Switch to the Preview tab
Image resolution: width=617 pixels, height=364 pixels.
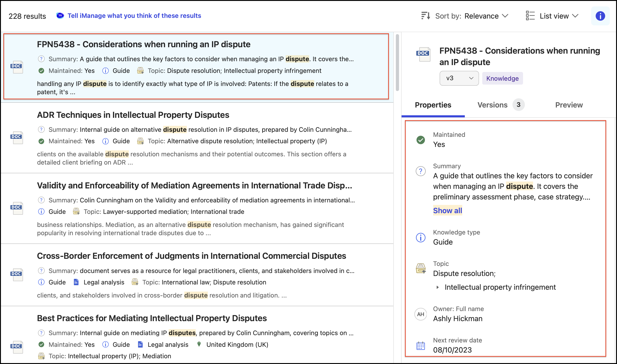pyautogui.click(x=569, y=105)
